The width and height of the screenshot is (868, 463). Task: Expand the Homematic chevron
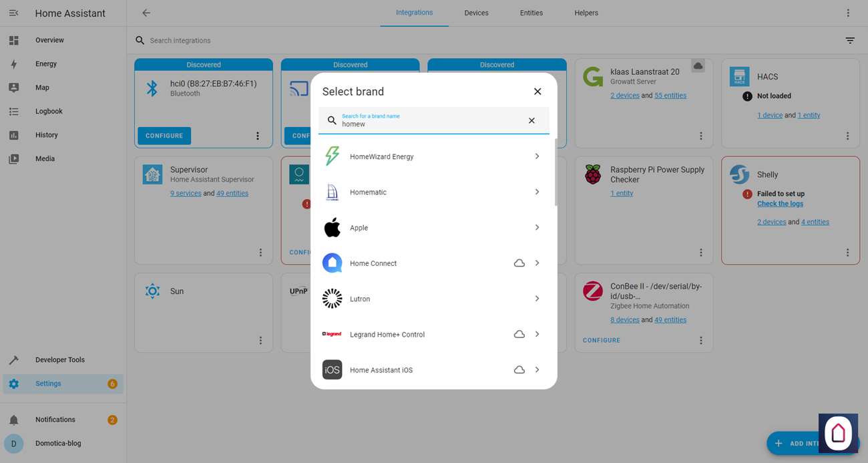(537, 192)
